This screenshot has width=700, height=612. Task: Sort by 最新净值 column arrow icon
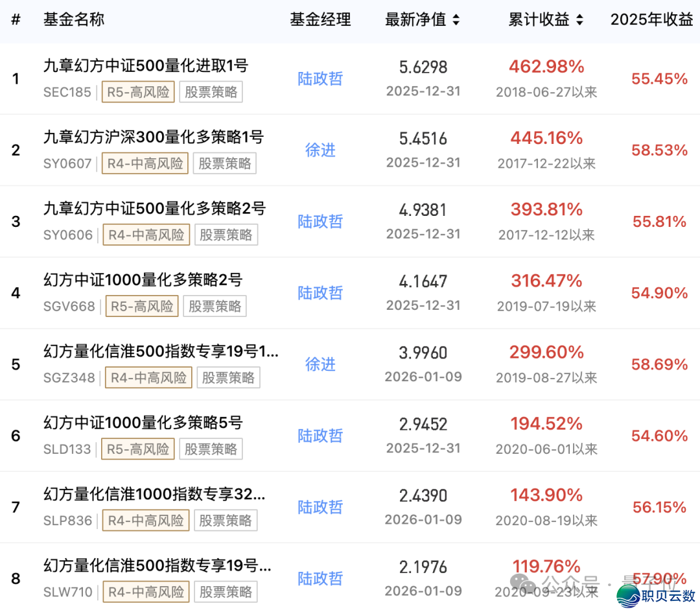[456, 20]
